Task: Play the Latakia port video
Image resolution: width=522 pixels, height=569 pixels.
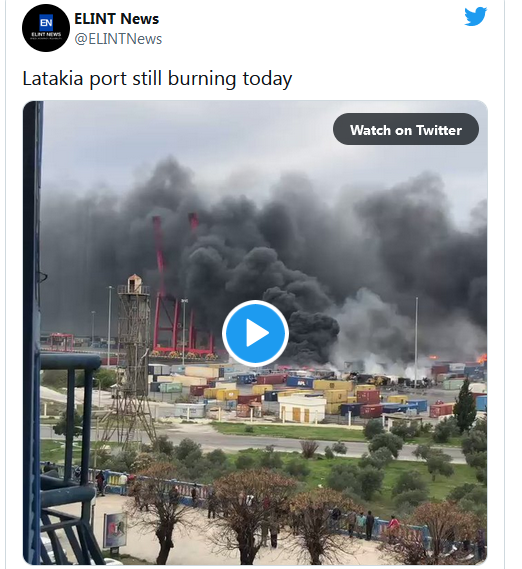Action: (x=255, y=333)
